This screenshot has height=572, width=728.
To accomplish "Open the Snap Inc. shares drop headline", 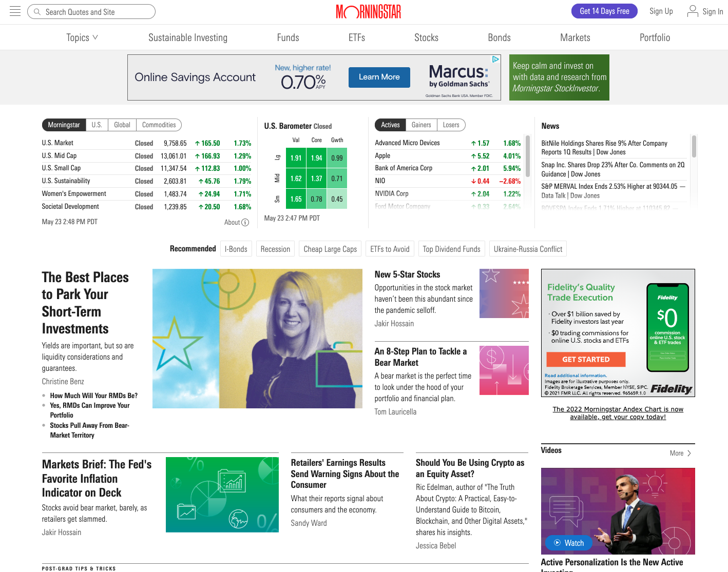I will 613,169.
